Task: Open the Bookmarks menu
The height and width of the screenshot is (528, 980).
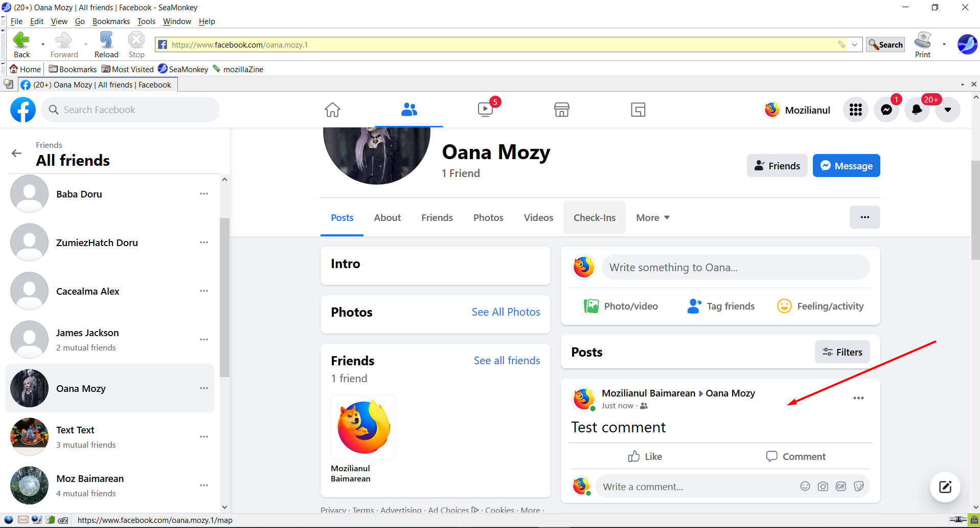Action: pos(111,21)
